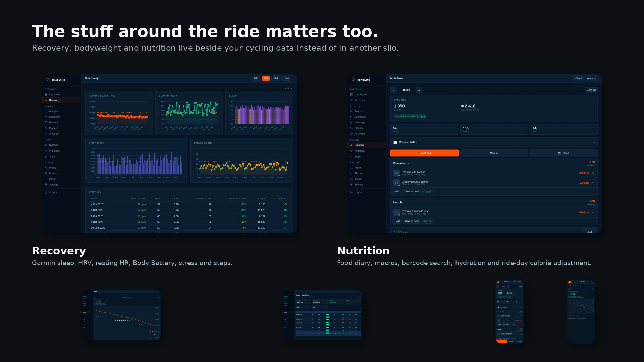Click Recovery heart icon in Nutrition window sidebar
Viewport: 644px width, 362px height.
[x=351, y=100]
